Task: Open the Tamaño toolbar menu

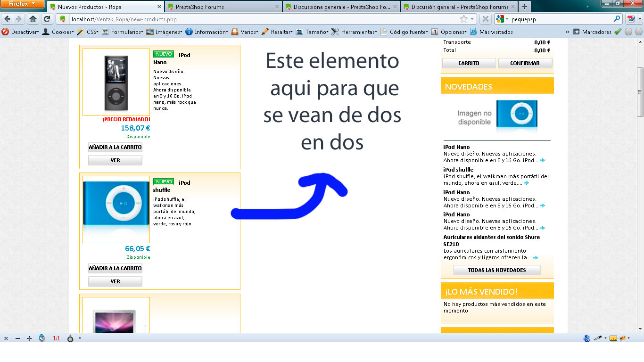Action: tap(312, 32)
